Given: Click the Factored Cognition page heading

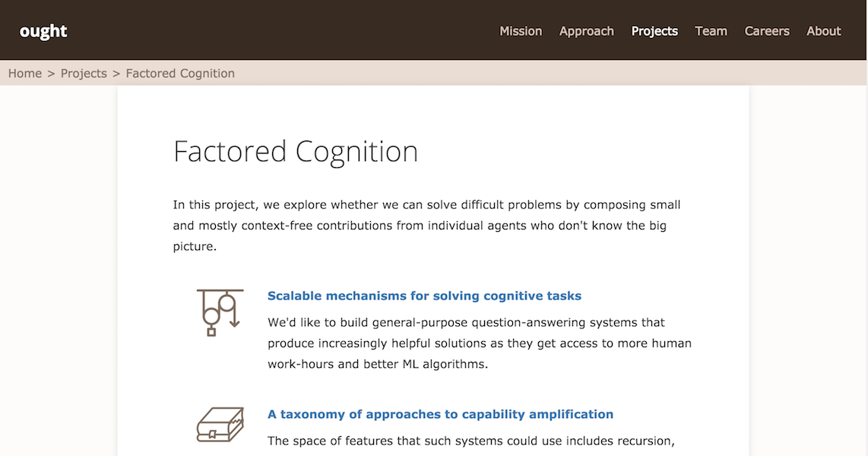Looking at the screenshot, I should point(295,151).
